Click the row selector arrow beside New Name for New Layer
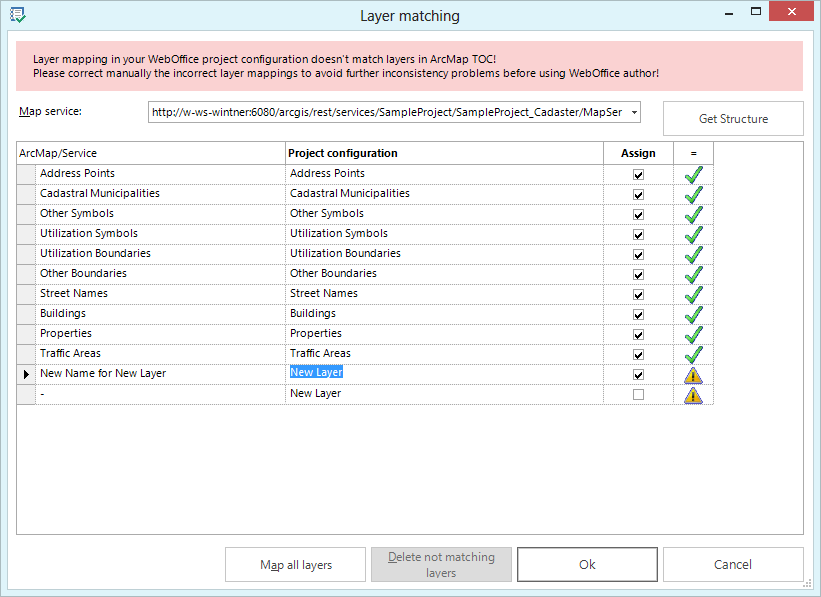The width and height of the screenshot is (821, 597). click(24, 373)
